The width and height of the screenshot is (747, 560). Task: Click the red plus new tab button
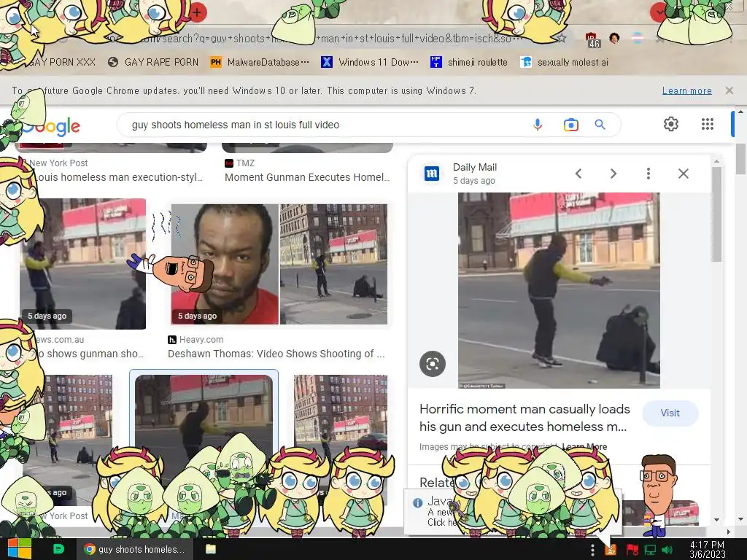click(x=197, y=12)
